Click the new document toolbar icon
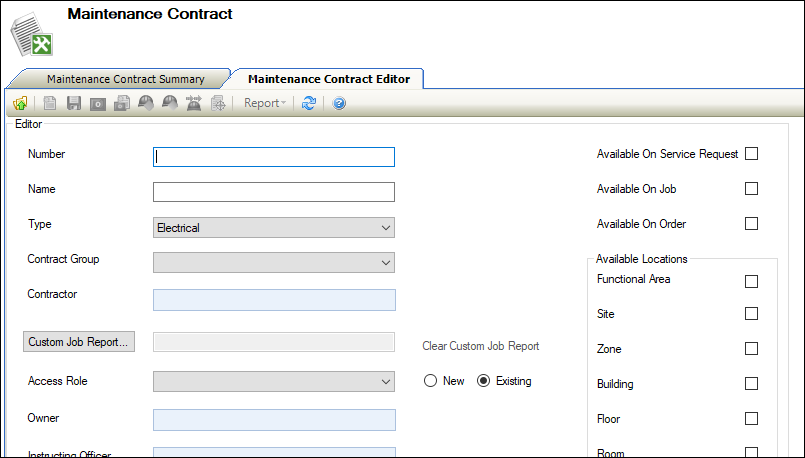The image size is (805, 458). coord(49,103)
